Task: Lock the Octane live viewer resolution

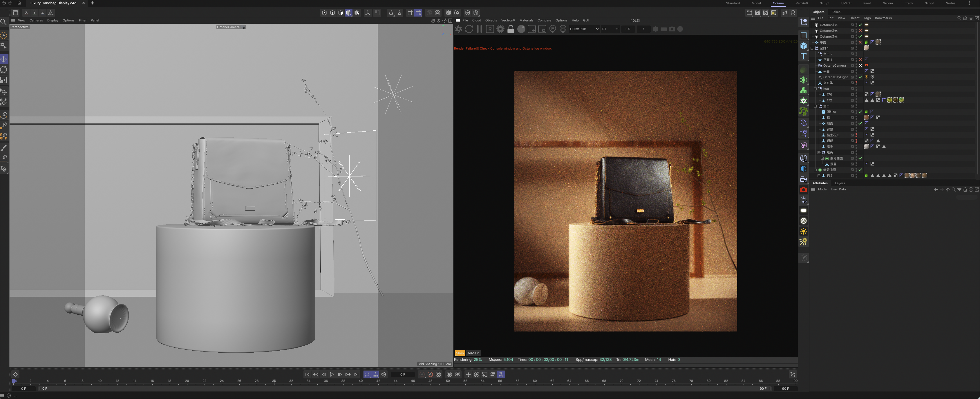Action: click(511, 29)
